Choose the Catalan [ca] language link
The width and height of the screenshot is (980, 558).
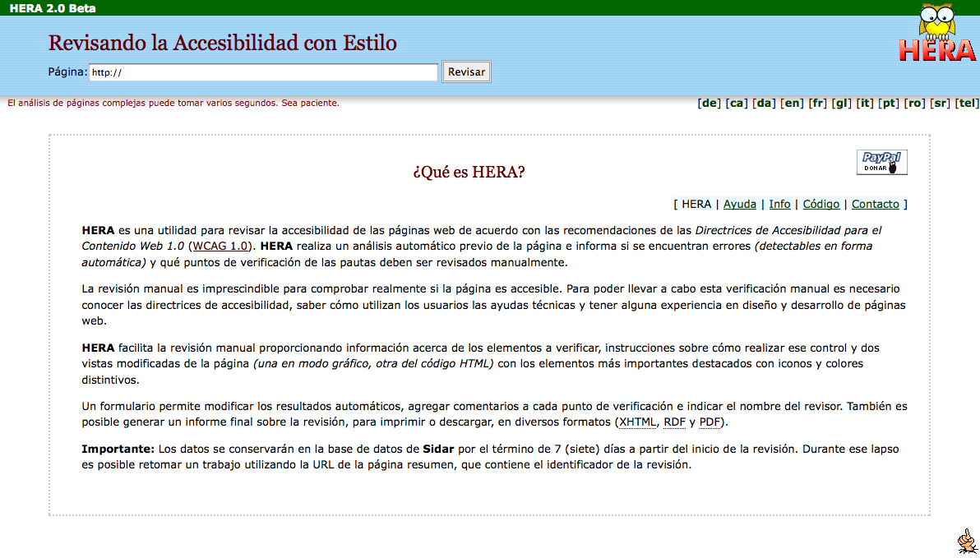(737, 103)
